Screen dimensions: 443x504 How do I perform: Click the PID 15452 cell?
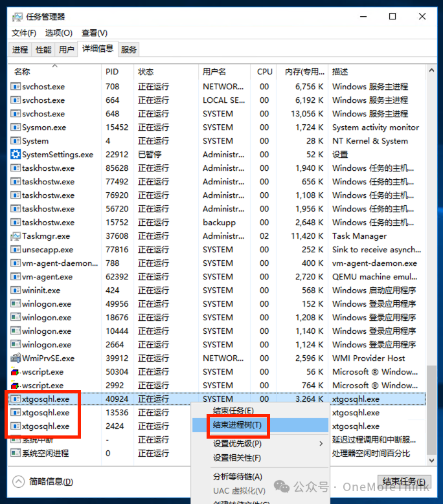pos(117,127)
